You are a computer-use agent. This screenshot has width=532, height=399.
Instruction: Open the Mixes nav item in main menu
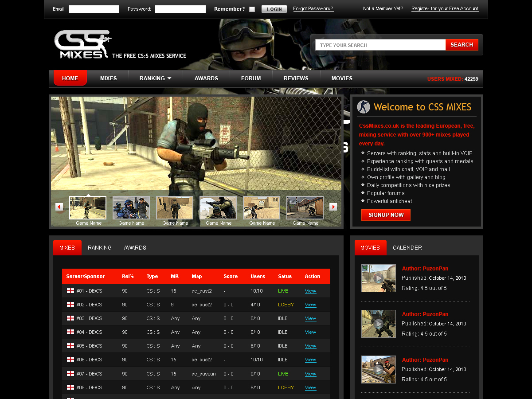click(109, 78)
